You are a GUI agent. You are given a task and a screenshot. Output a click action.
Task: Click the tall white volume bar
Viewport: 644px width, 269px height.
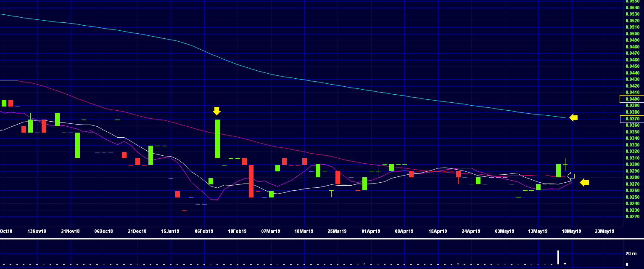pos(558,258)
